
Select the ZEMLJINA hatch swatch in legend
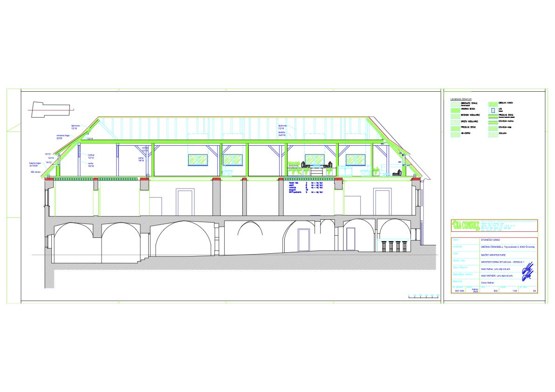(494, 135)
